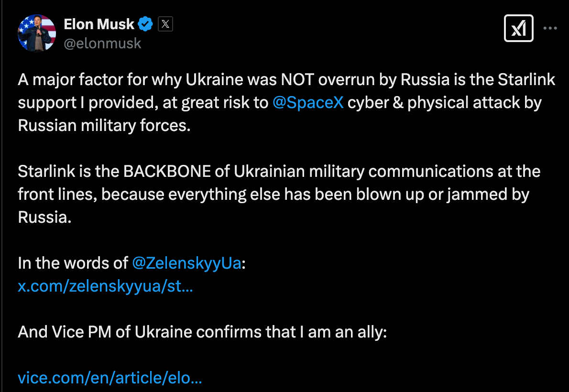Click the X affiliation badge beside Elon Musk's name

click(165, 24)
